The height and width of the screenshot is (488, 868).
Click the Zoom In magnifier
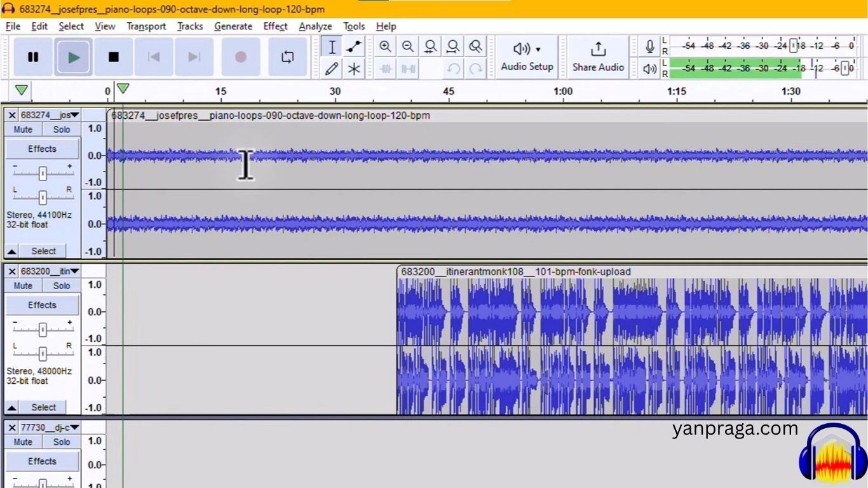click(x=385, y=46)
